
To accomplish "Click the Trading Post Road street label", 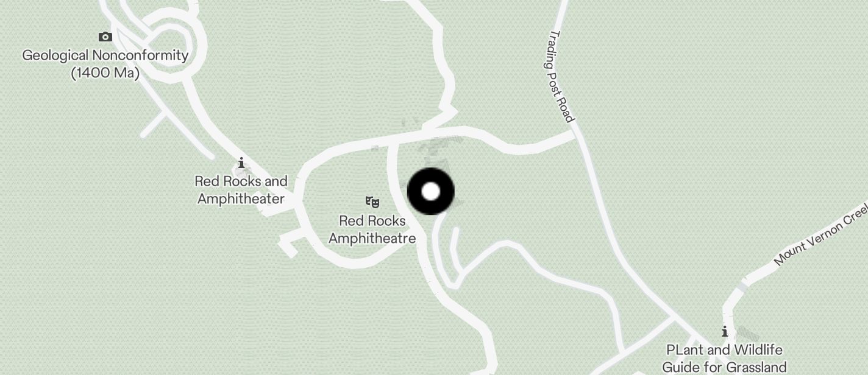I will click(562, 76).
